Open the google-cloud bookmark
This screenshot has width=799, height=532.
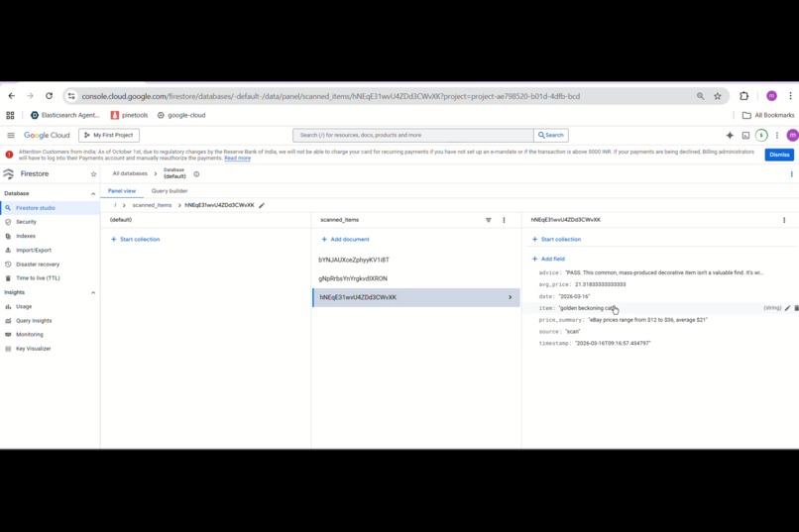click(181, 115)
